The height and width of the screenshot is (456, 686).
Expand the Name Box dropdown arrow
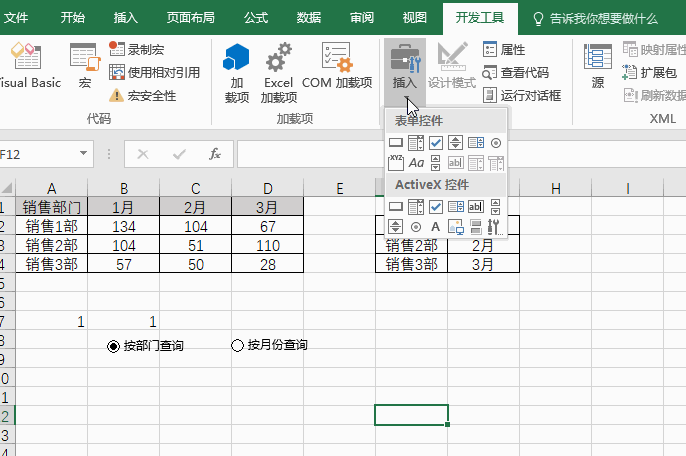[83, 154]
